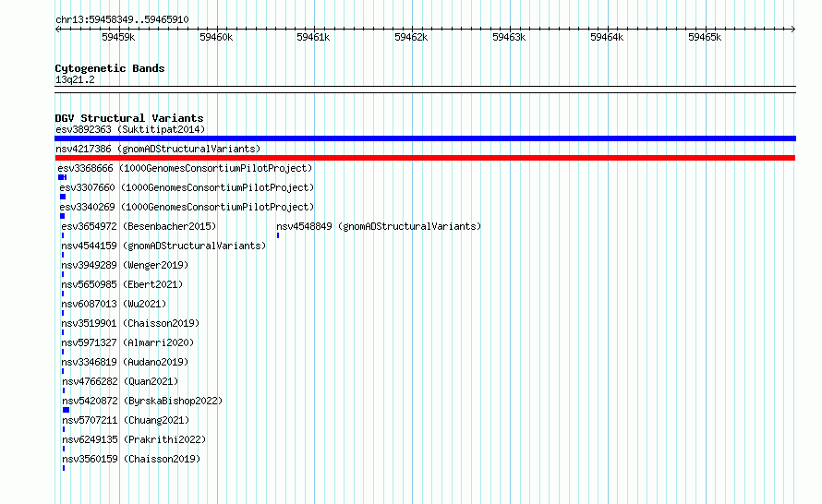This screenshot has height=504, width=822.
Task: Open the esv3368666 (1000GenomesConsortiumPilotProject) variant
Action: pos(185,168)
